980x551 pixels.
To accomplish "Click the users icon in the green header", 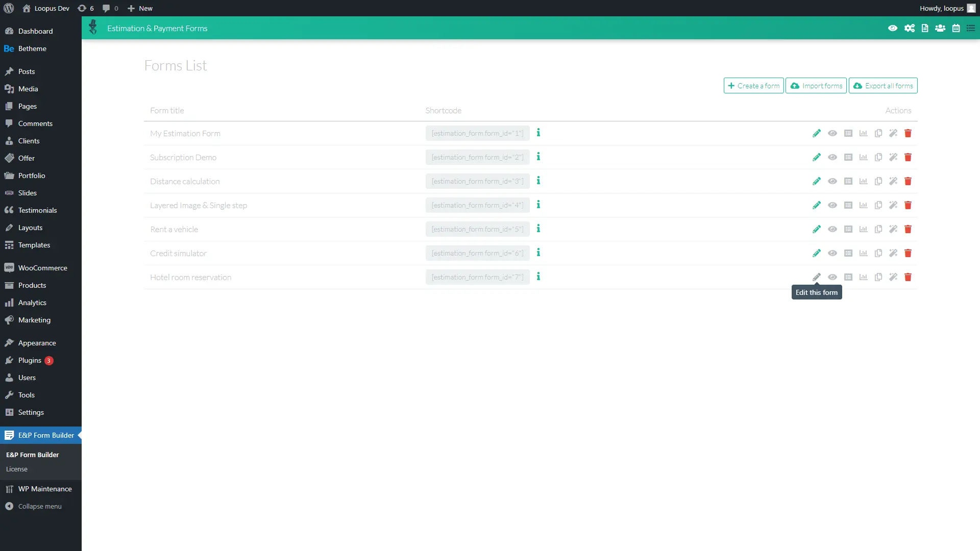I will tap(940, 28).
